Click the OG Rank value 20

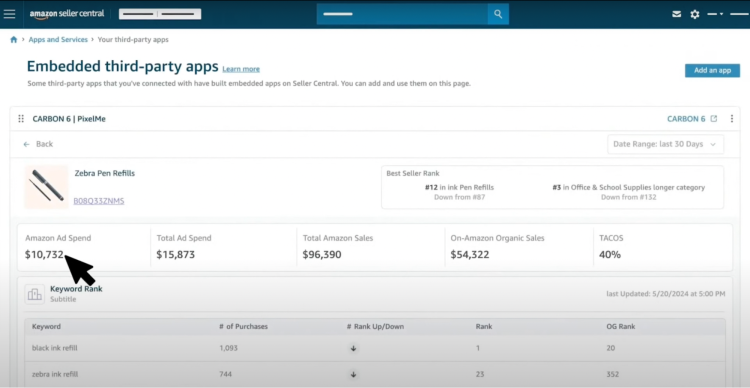(610, 348)
